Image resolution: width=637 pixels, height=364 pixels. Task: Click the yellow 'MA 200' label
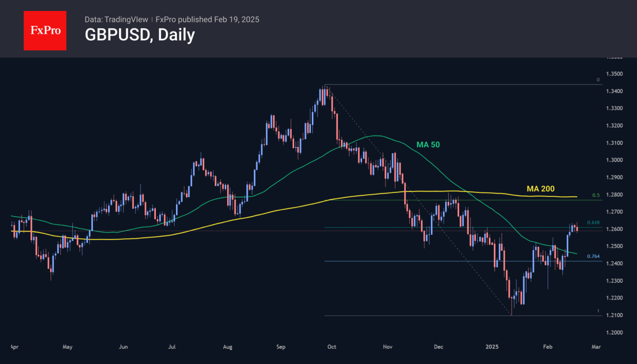pyautogui.click(x=540, y=189)
